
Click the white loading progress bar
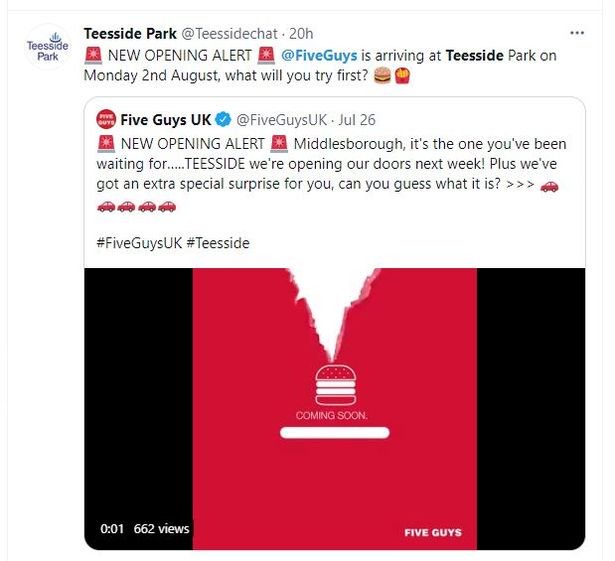[x=335, y=433]
